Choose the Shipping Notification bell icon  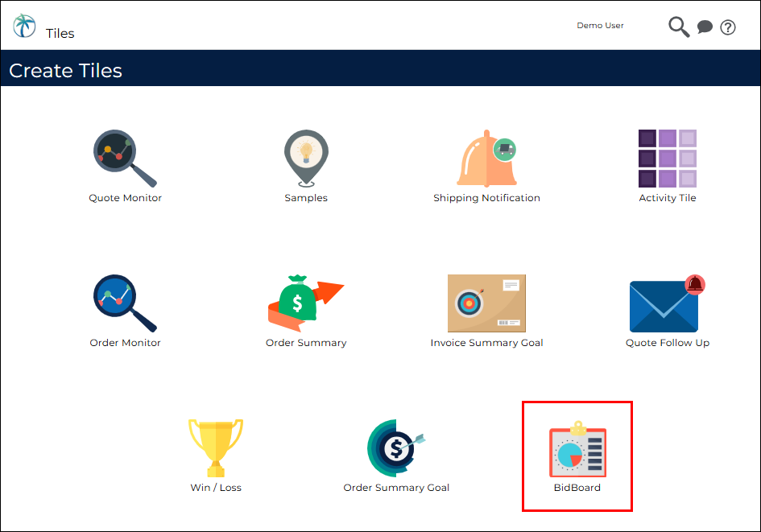(486, 158)
